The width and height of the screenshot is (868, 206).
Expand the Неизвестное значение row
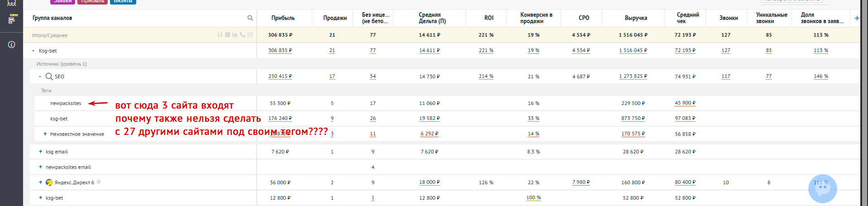45,134
